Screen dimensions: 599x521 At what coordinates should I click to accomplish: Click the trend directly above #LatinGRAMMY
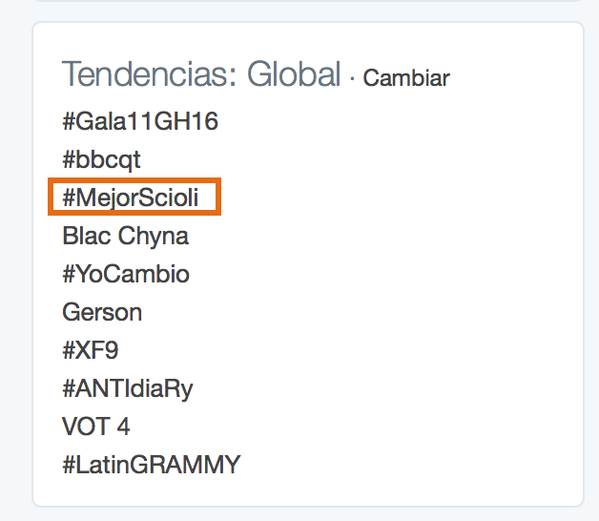(96, 426)
